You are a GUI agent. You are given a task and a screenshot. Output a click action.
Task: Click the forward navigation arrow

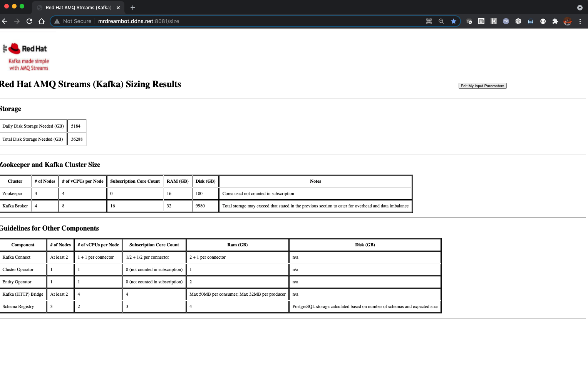point(17,21)
